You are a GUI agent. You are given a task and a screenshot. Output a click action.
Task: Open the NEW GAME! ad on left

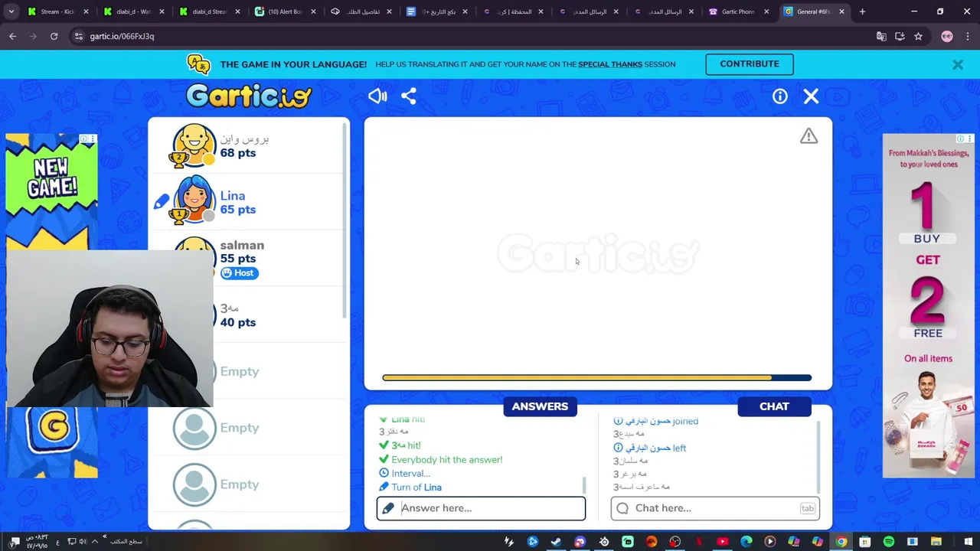point(51,191)
